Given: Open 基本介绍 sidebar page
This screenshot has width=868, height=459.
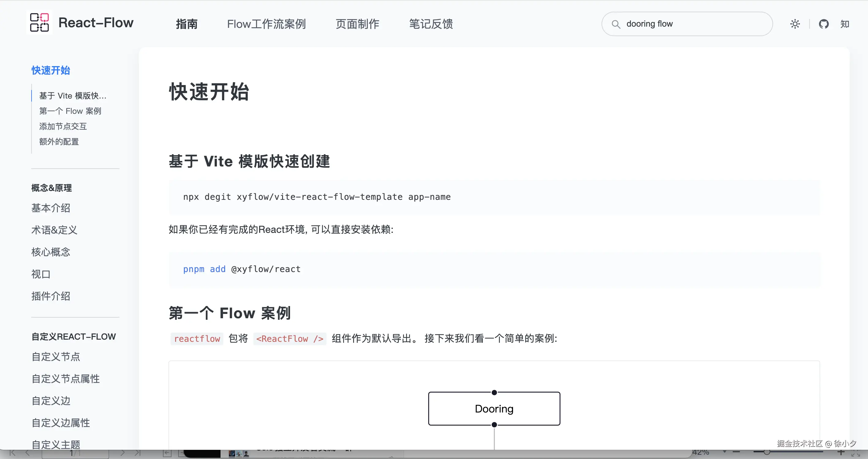Looking at the screenshot, I should tap(51, 208).
